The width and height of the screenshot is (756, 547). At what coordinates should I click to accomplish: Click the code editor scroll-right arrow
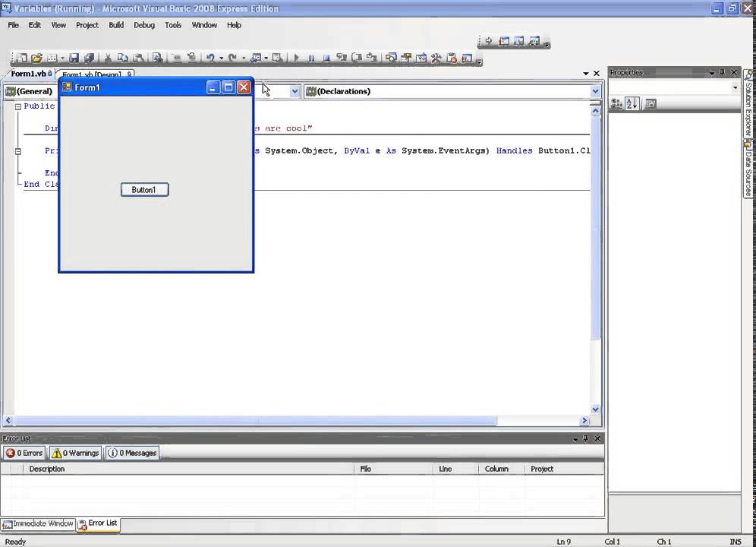tap(584, 421)
